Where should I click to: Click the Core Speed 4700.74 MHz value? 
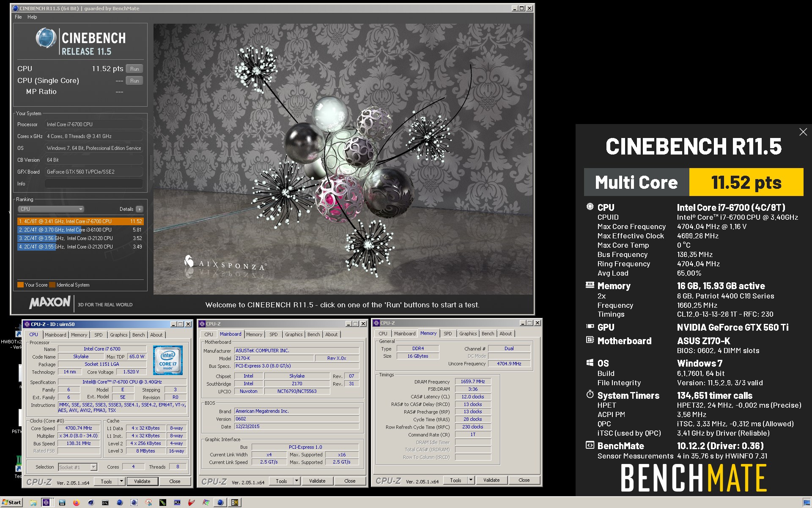tap(79, 428)
